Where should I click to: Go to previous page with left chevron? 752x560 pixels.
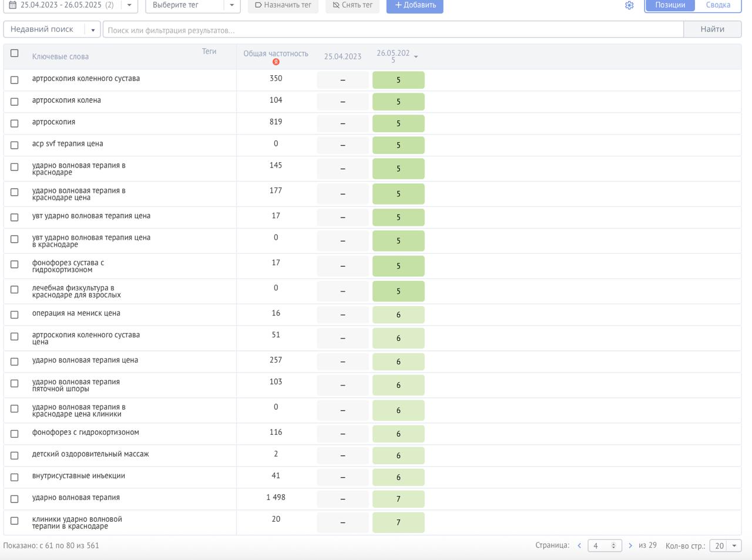click(x=579, y=546)
